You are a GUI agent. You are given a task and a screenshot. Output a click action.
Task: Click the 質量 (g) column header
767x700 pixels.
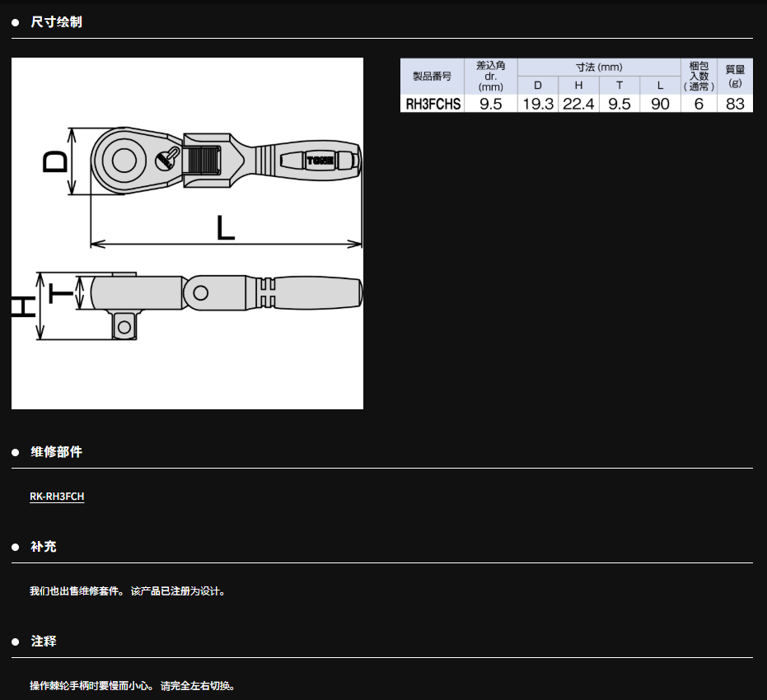point(735,76)
